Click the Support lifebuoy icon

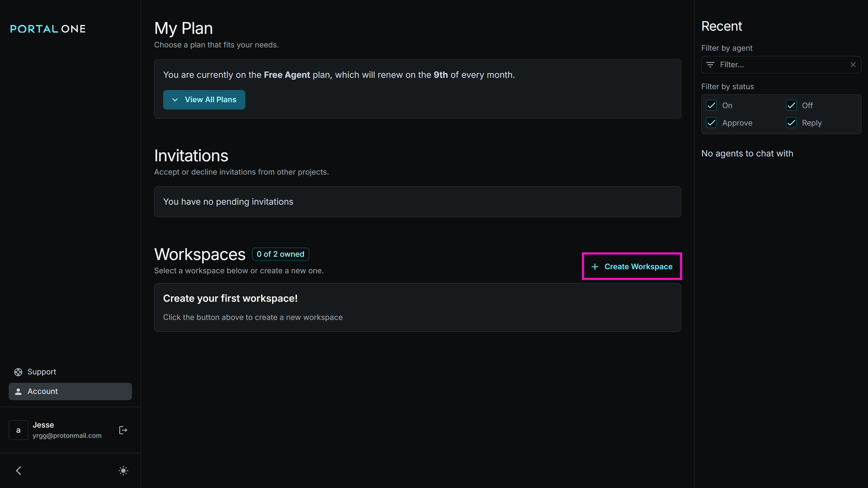point(18,372)
